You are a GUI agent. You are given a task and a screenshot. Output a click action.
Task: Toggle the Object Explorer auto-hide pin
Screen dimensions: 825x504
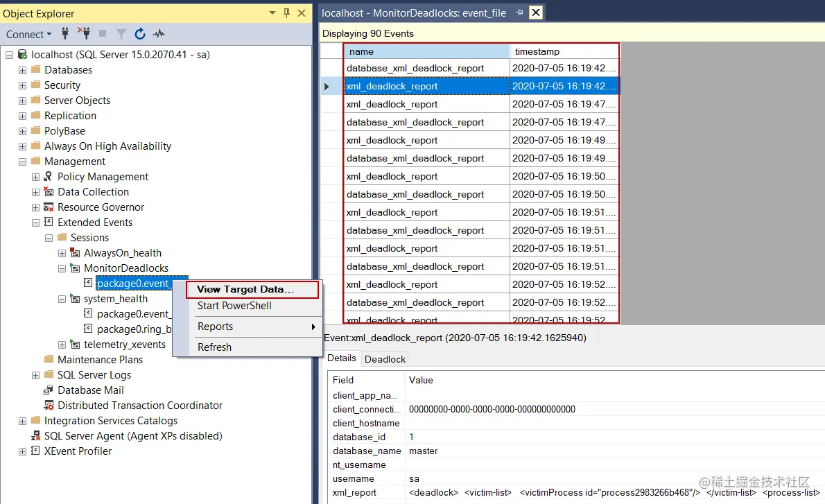(287, 13)
